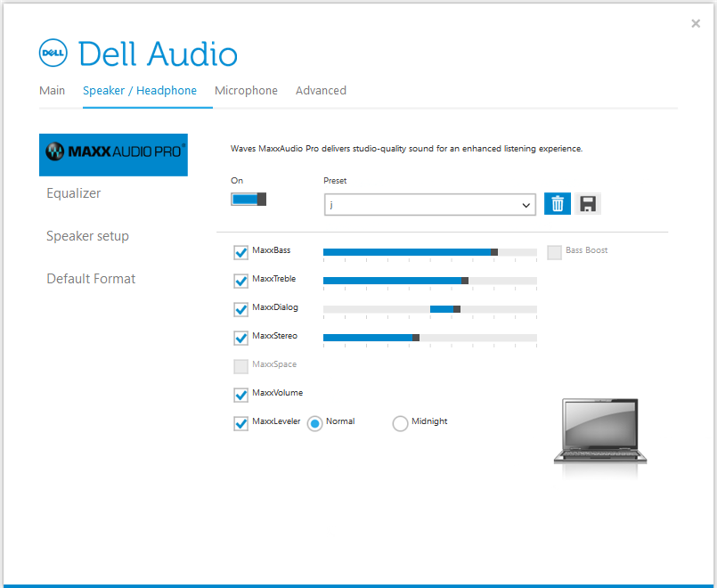Uncheck the MaxxVolume option

pos(240,395)
